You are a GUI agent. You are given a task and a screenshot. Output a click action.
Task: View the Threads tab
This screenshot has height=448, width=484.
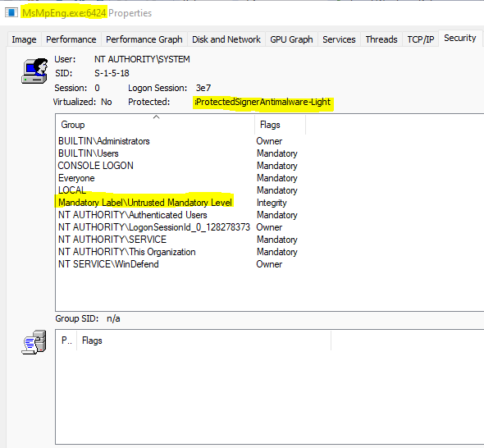(381, 39)
